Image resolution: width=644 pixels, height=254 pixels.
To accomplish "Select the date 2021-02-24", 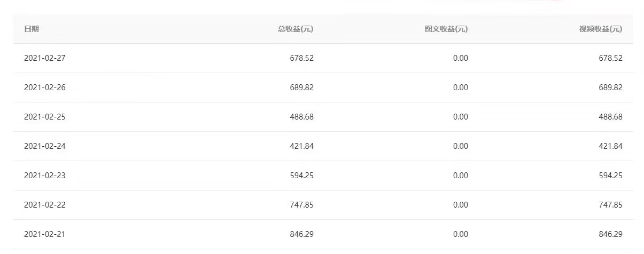I will click(x=45, y=146).
